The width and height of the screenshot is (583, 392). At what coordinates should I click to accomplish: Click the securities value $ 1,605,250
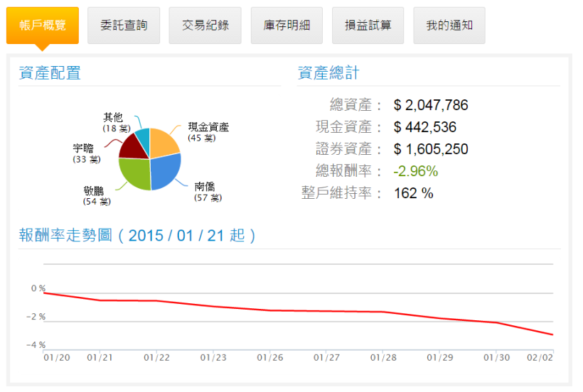click(x=431, y=149)
